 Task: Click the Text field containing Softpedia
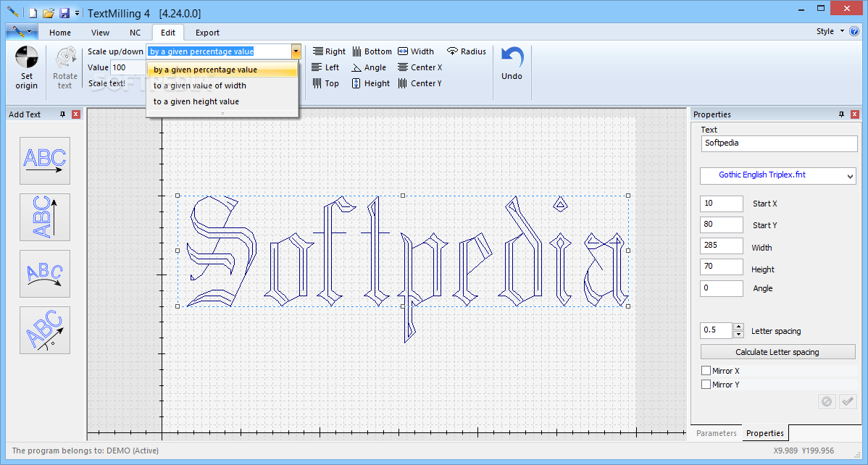(x=779, y=143)
